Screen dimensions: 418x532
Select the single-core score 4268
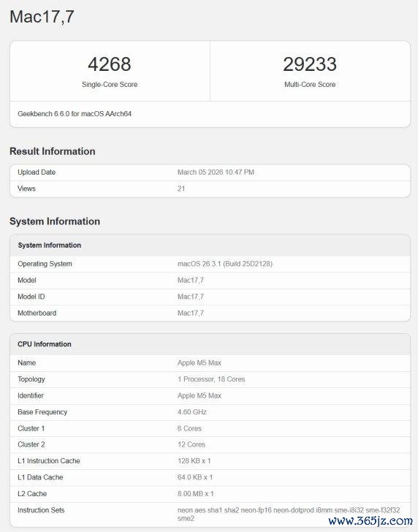[110, 64]
